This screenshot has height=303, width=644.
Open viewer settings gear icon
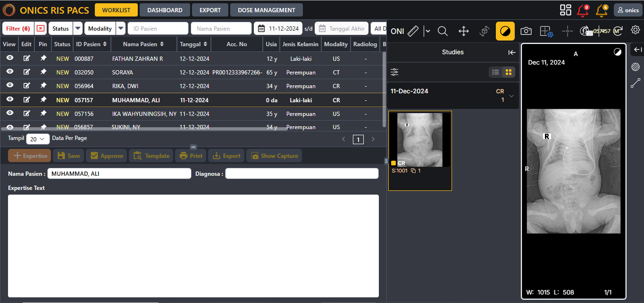(636, 29)
